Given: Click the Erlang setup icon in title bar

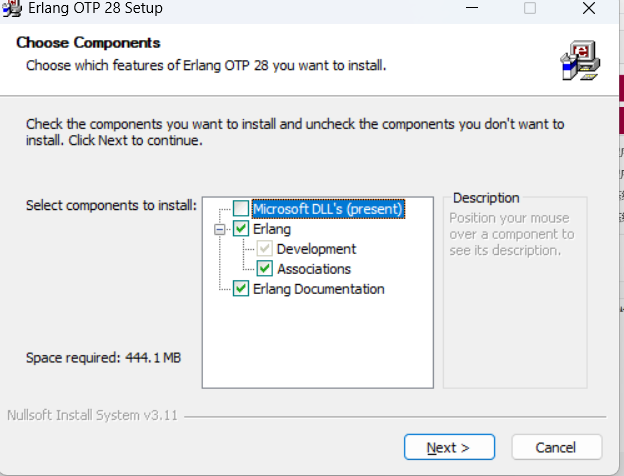Looking at the screenshot, I should tap(12, 8).
